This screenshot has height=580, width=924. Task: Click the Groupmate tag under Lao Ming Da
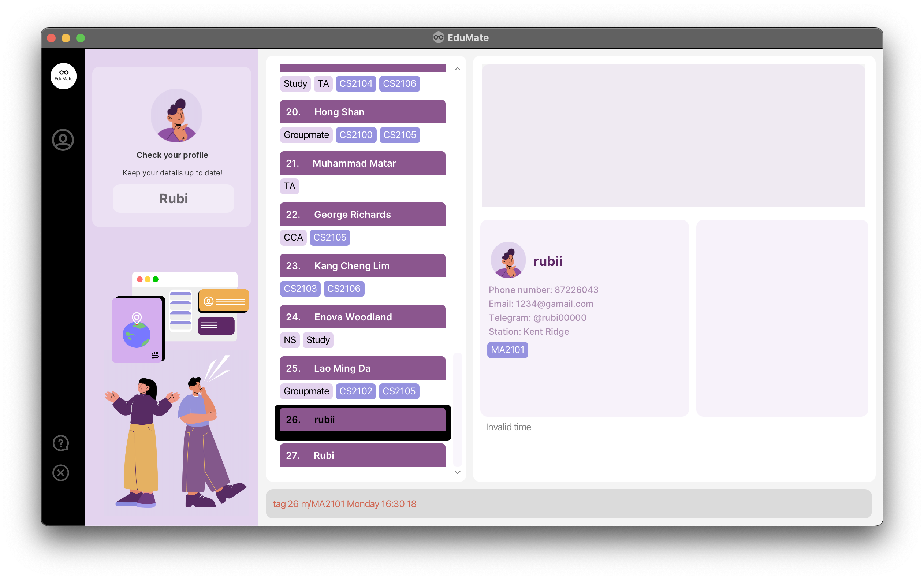click(x=306, y=391)
